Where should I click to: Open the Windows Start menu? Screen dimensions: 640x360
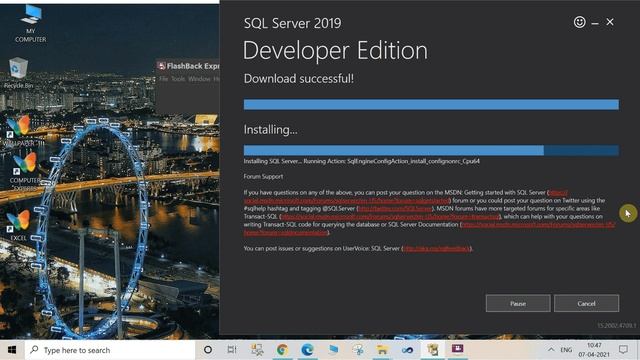(x=12, y=350)
